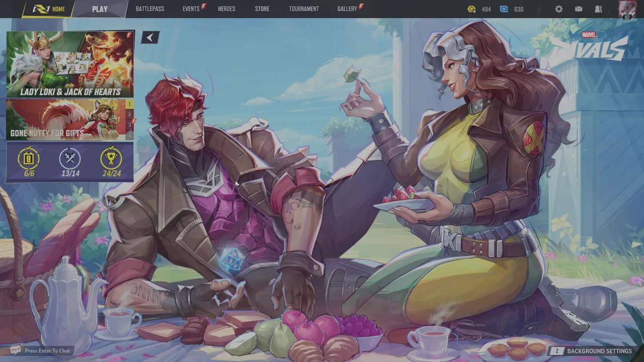Screen dimensions: 644x362
Task: Click the Z key background settings icon
Action: tap(556, 351)
